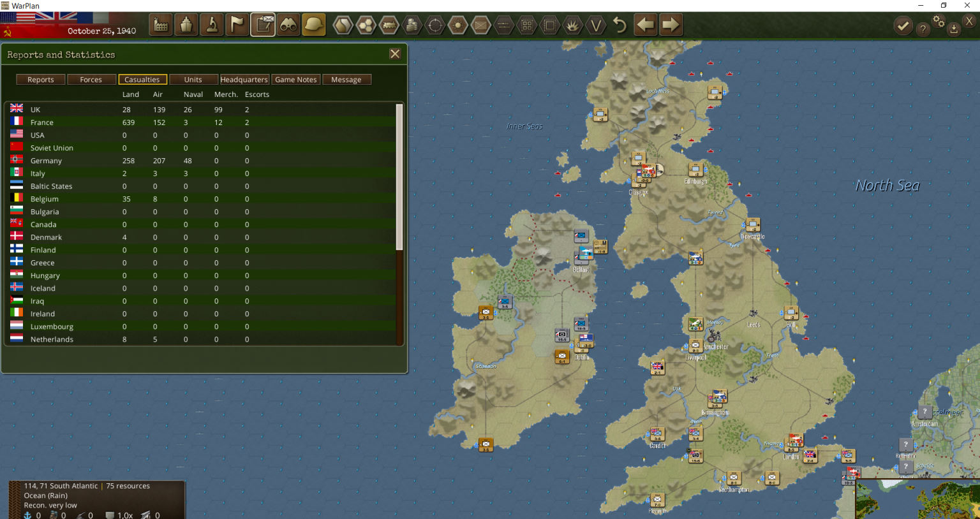Click the terrain hexagon map filter

click(x=343, y=26)
